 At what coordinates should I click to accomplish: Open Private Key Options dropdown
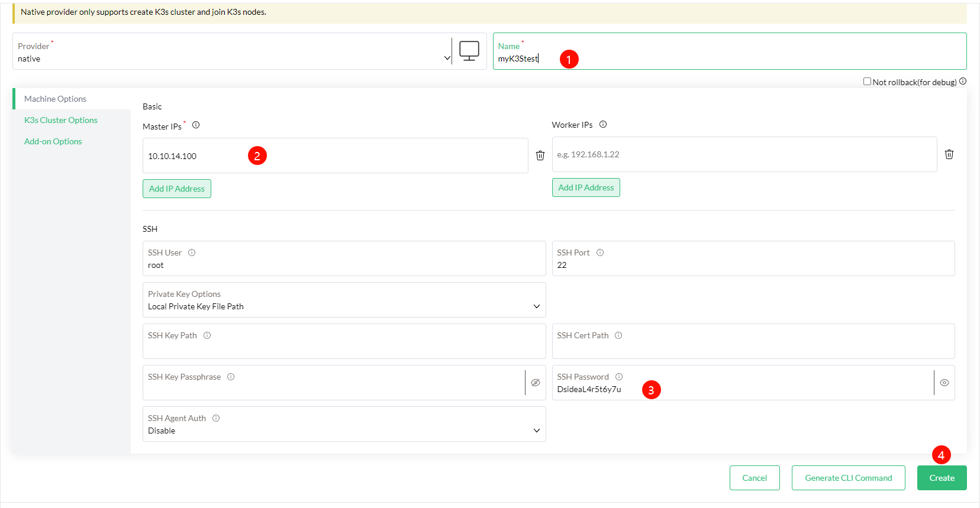[344, 300]
